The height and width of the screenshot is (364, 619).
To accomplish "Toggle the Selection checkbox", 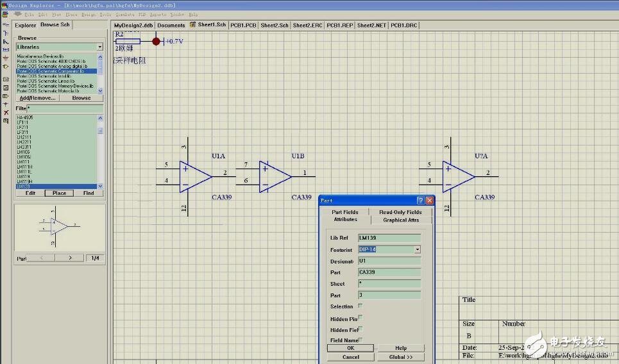I will click(x=360, y=306).
